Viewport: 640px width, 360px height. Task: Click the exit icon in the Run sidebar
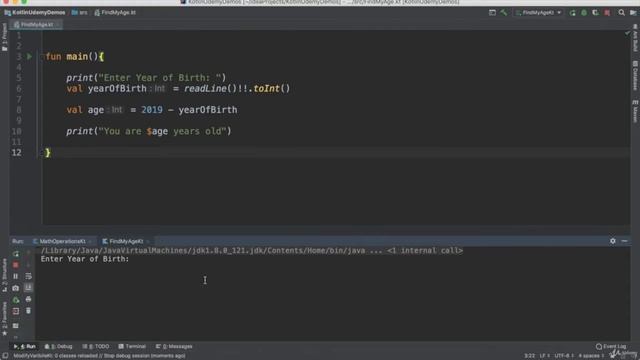click(16, 311)
